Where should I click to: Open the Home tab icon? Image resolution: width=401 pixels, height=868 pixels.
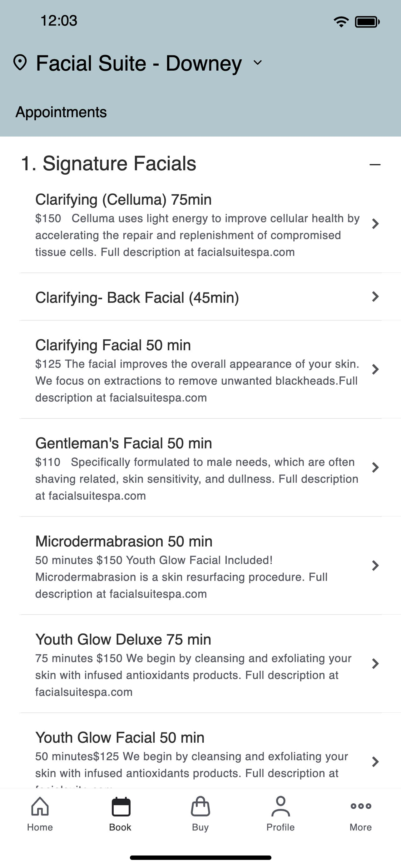point(40,806)
